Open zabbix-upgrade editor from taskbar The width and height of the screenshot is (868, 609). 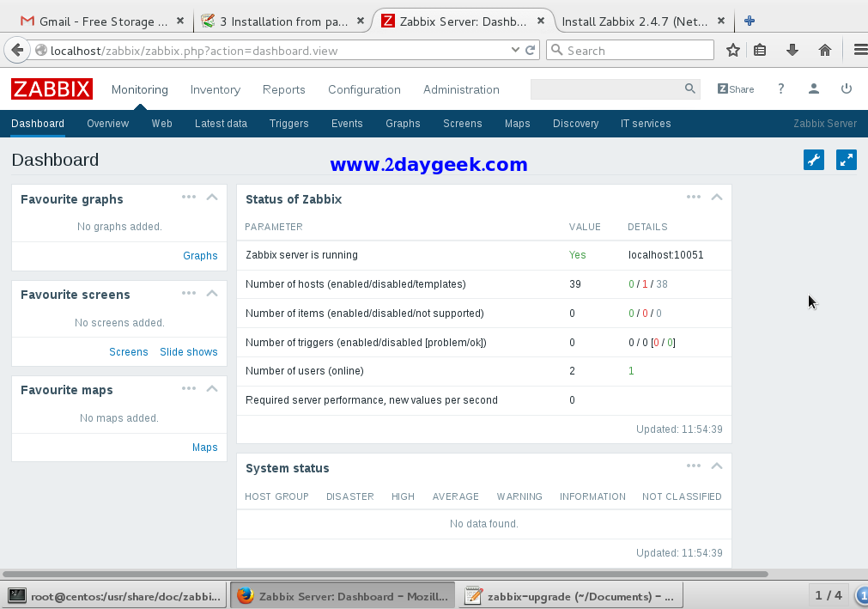pos(570,596)
